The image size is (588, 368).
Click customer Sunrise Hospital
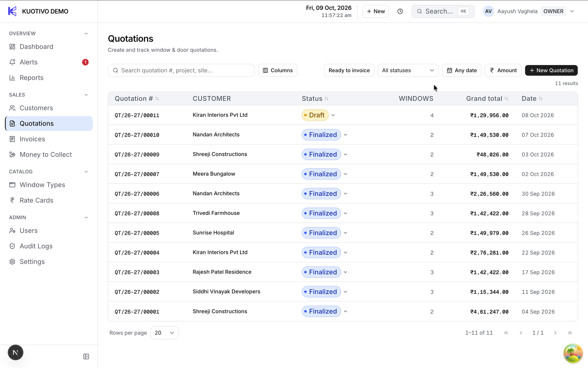click(213, 233)
